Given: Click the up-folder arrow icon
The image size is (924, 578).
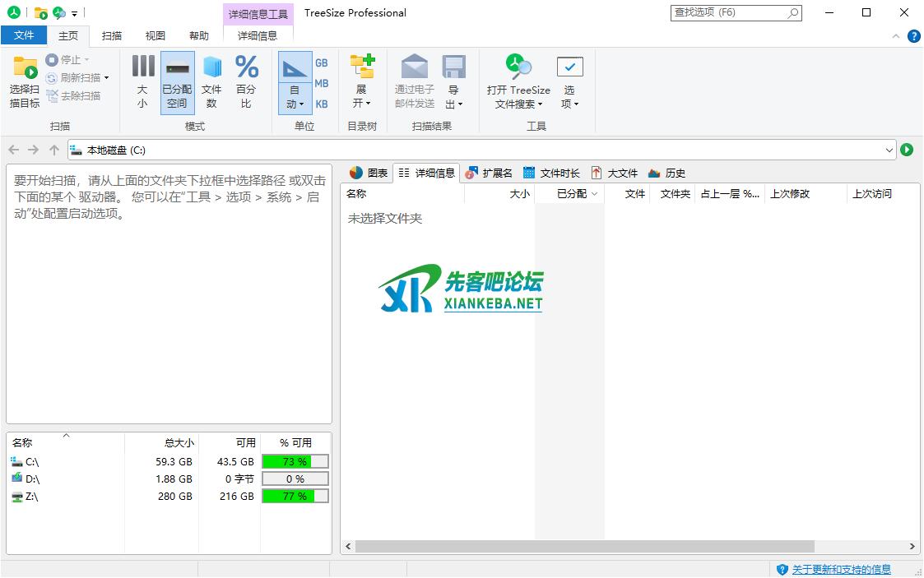Looking at the screenshot, I should (x=54, y=150).
